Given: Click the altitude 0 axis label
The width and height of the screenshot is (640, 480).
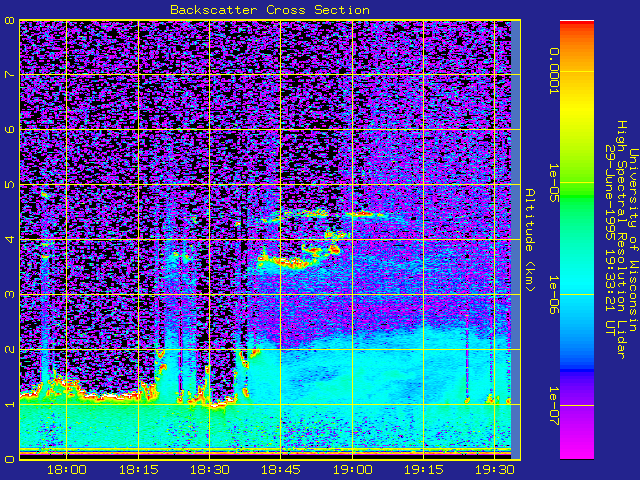Looking at the screenshot, I should (x=9, y=459).
